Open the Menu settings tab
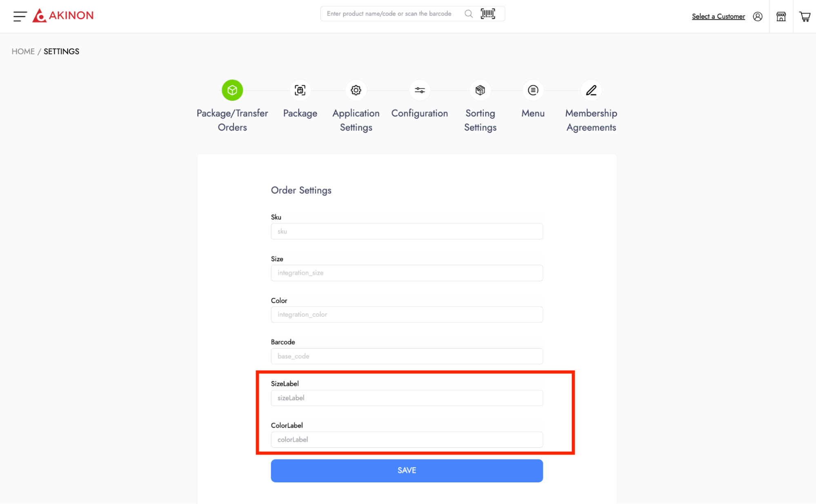This screenshot has width=816, height=504. pyautogui.click(x=533, y=90)
